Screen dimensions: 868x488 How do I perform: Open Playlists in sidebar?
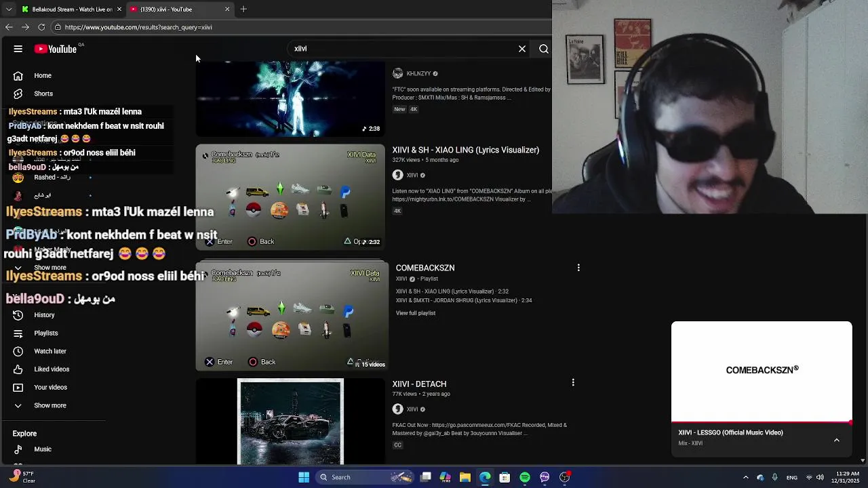46,333
